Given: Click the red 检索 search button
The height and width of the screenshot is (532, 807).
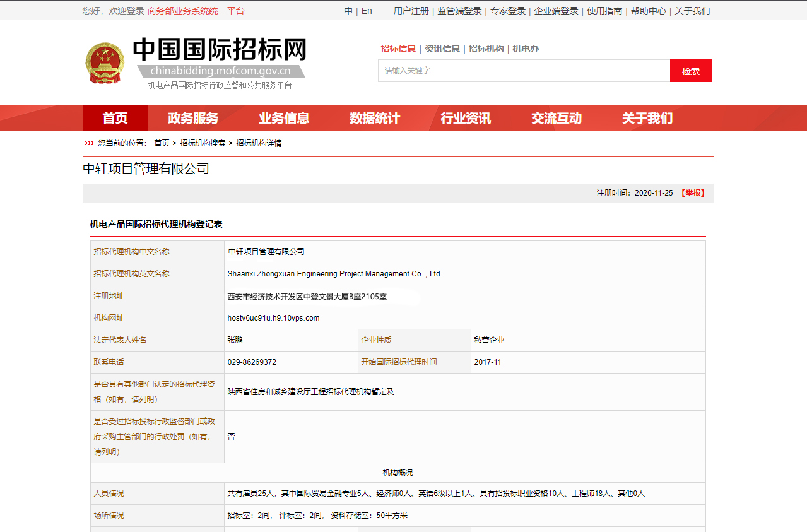Looking at the screenshot, I should (690, 71).
